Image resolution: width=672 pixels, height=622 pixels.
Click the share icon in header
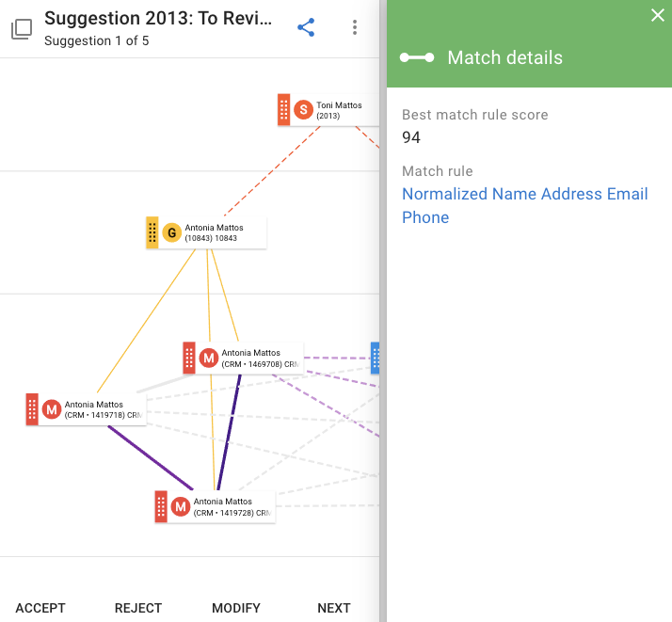coord(306,27)
